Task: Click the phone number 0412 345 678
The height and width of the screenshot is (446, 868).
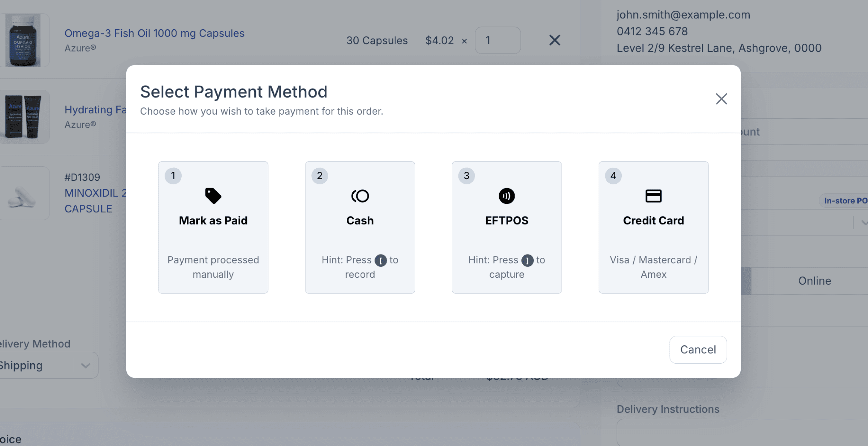Action: point(652,32)
